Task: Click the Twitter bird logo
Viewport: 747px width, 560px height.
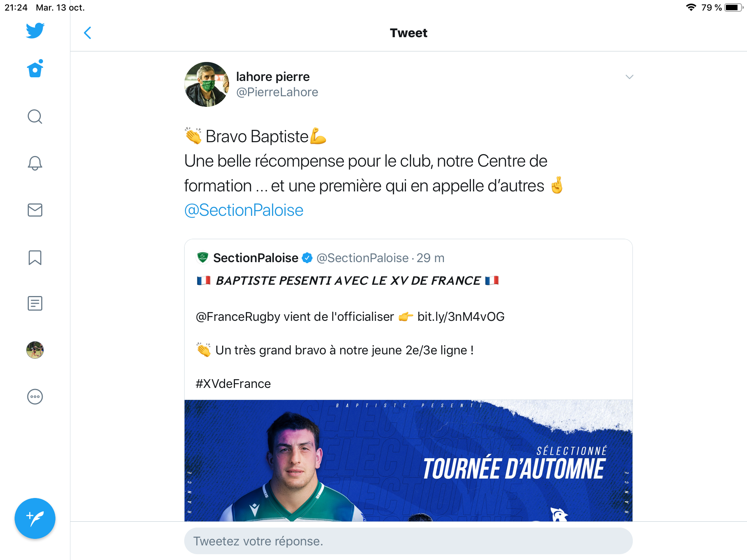Action: (35, 31)
